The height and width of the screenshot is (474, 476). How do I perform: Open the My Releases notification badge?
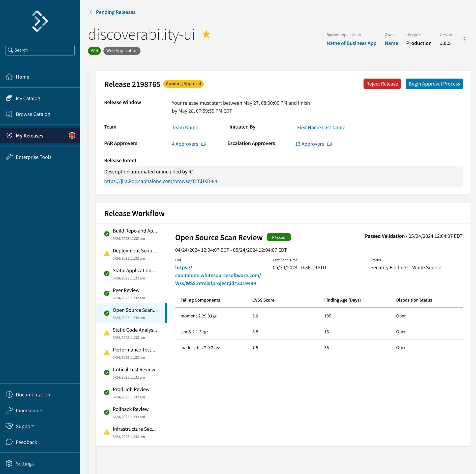click(72, 135)
